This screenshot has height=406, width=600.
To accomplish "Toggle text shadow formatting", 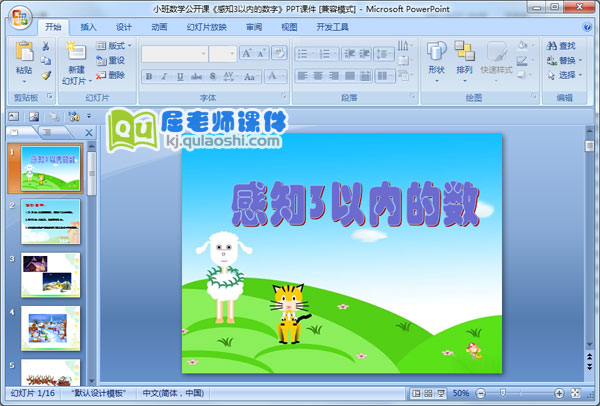I will (213, 77).
